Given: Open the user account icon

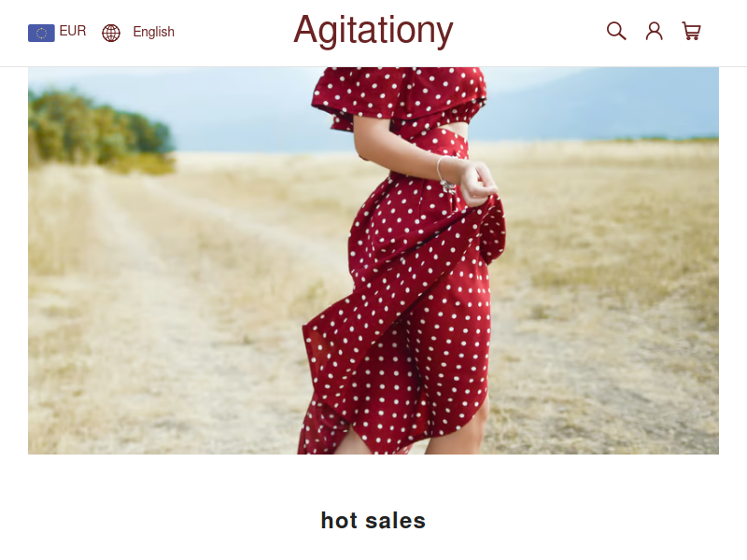Looking at the screenshot, I should [655, 31].
